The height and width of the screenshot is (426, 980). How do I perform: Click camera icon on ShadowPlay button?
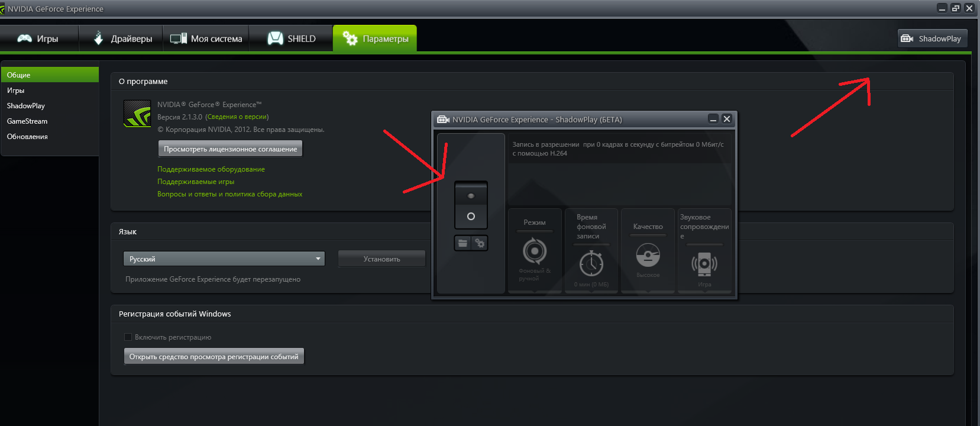pyautogui.click(x=907, y=38)
